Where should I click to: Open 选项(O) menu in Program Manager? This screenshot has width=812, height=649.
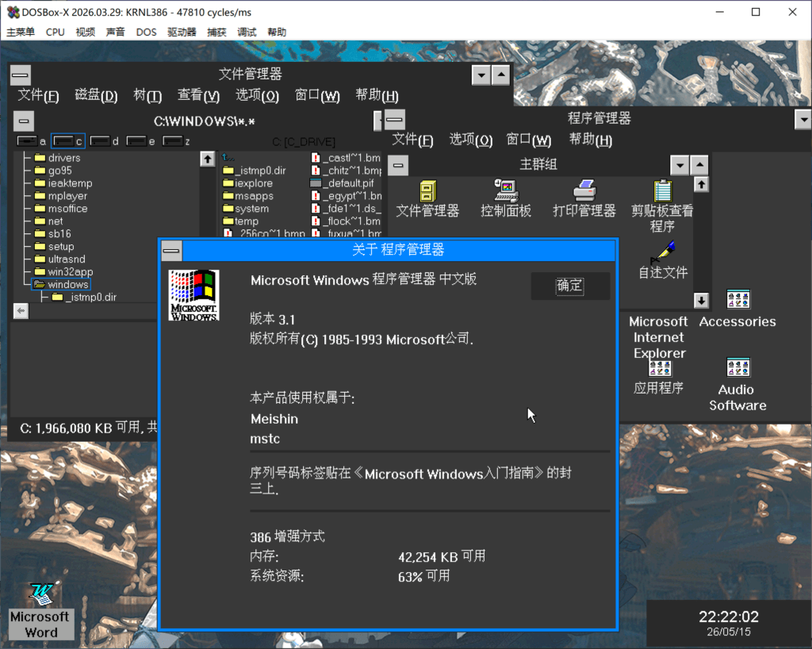[471, 140]
